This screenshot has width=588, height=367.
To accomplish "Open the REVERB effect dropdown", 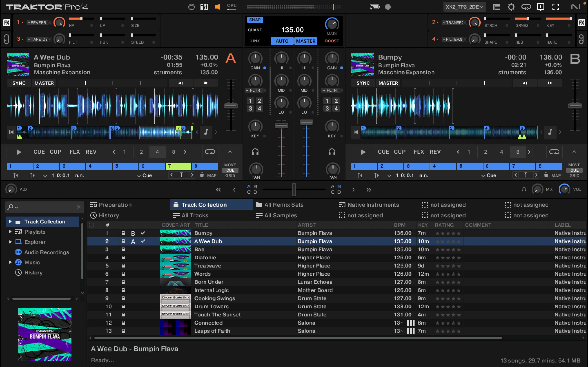I will tap(37, 23).
